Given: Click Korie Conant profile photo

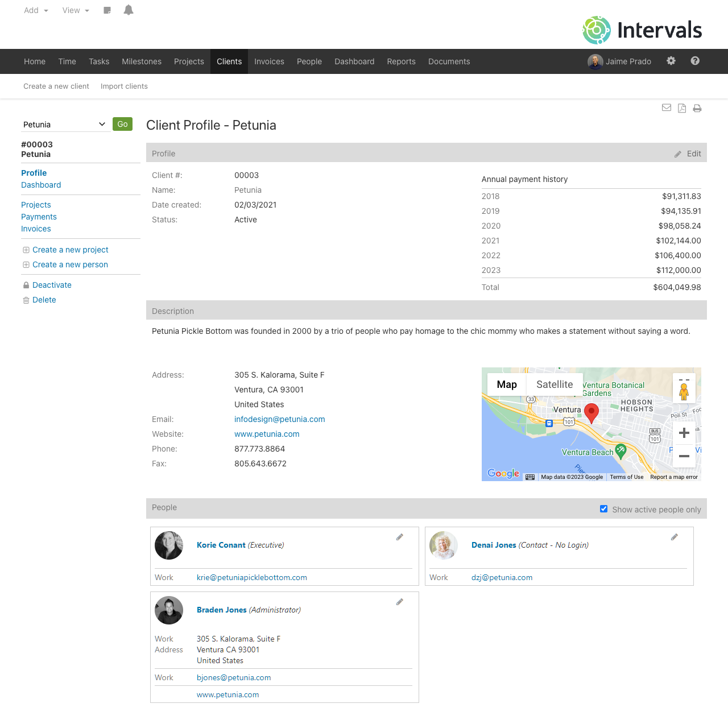Looking at the screenshot, I should [169, 545].
